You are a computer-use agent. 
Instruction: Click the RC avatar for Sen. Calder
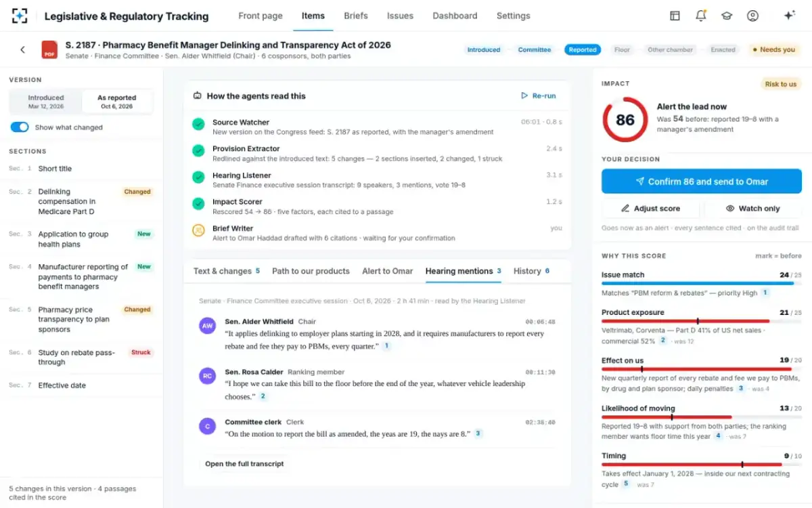pos(208,376)
